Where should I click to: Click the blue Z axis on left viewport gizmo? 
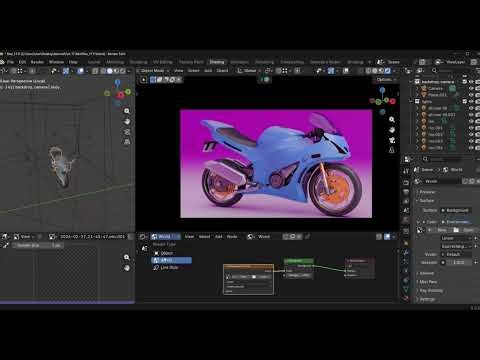[117, 82]
